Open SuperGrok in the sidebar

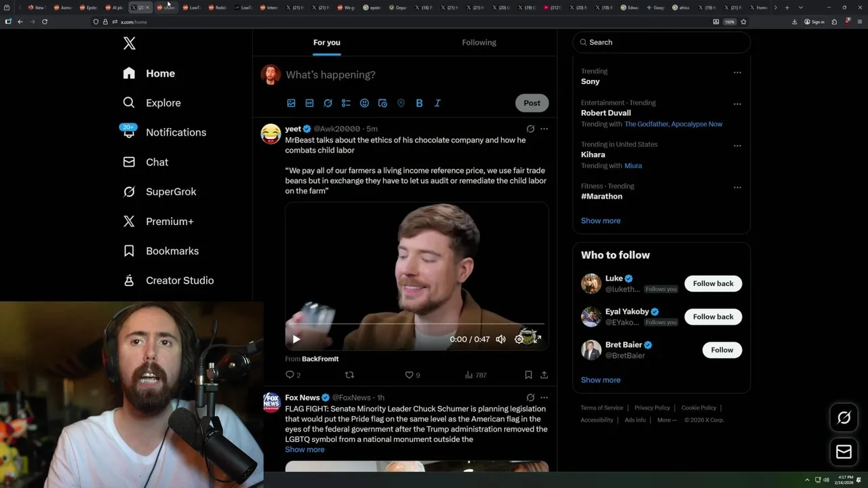(x=159, y=192)
